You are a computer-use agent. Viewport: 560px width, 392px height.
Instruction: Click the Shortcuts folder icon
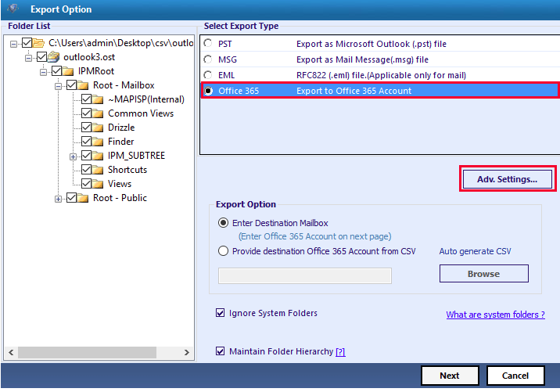[x=98, y=170]
